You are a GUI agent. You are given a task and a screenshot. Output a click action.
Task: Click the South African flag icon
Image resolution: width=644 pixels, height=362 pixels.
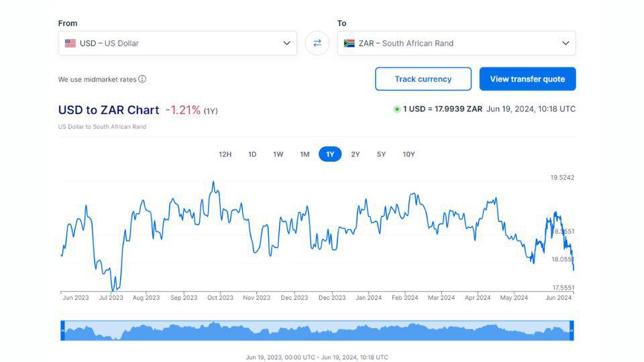coord(349,43)
